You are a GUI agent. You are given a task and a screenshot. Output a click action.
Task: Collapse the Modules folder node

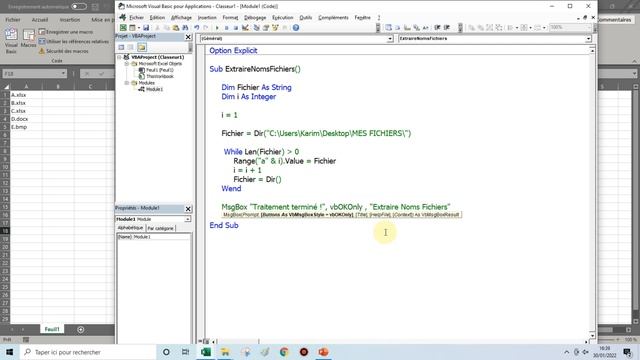click(127, 83)
